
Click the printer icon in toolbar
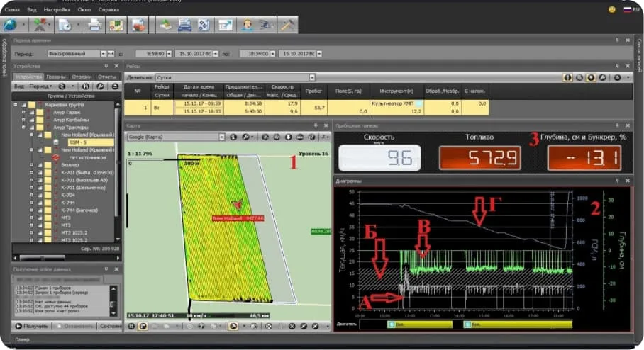pos(93,25)
